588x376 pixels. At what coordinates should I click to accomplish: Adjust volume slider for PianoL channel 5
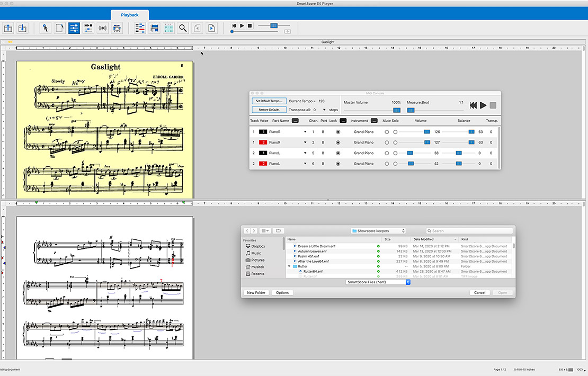pos(410,153)
